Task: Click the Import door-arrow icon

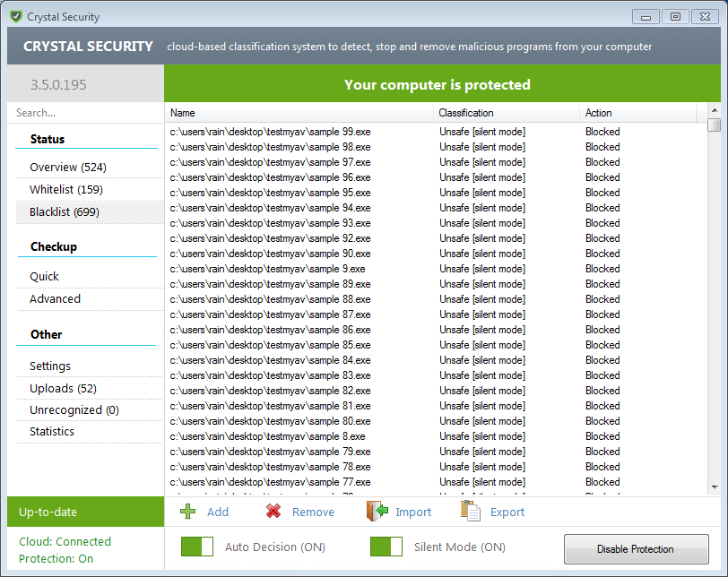Action: (x=377, y=511)
